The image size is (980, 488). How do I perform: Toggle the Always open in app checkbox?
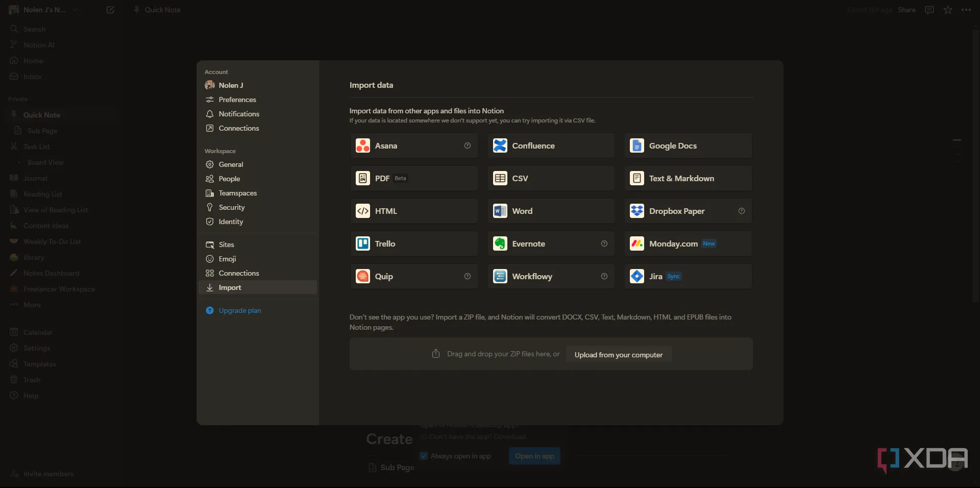[424, 456]
